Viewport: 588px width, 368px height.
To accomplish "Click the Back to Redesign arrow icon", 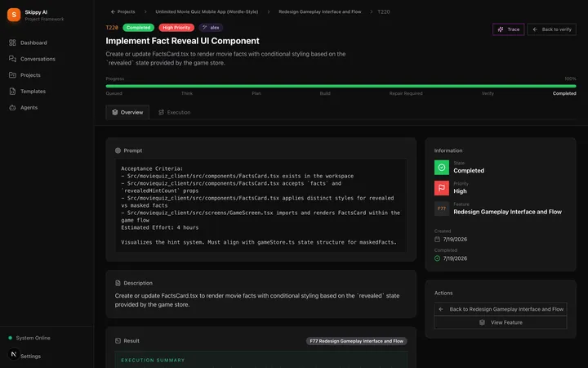I will point(441,309).
